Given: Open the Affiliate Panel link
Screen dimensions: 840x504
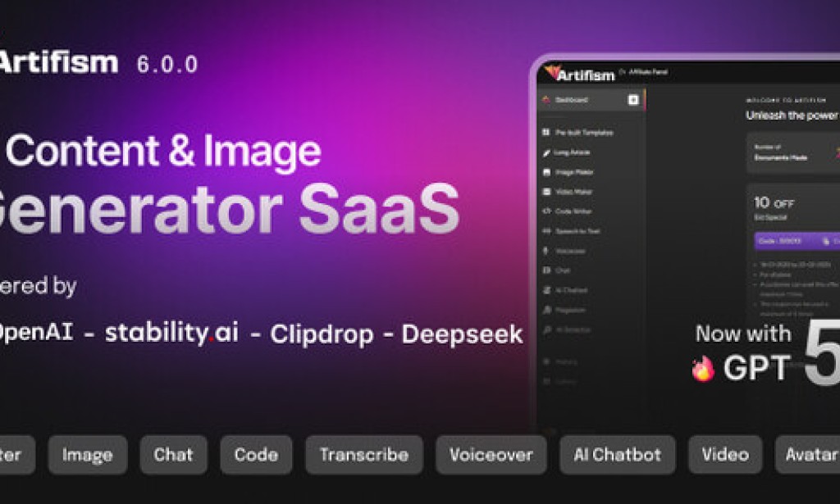Looking at the screenshot, I should point(644,71).
